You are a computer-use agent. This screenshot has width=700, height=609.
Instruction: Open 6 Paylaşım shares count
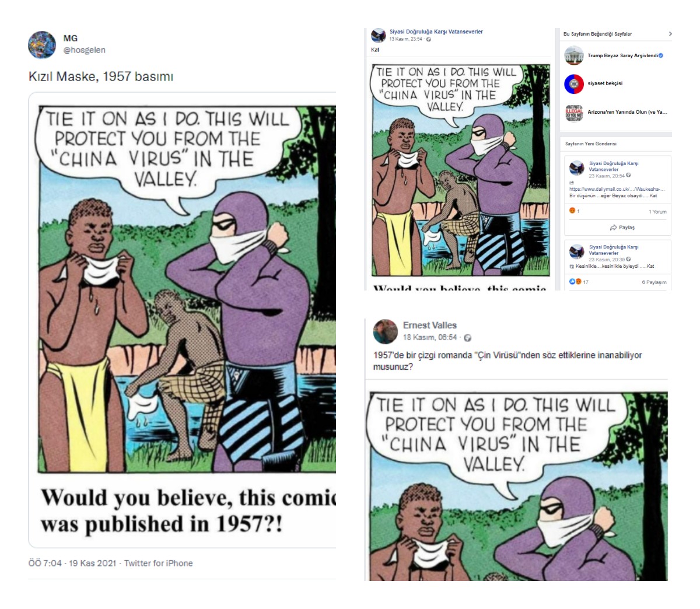click(654, 282)
